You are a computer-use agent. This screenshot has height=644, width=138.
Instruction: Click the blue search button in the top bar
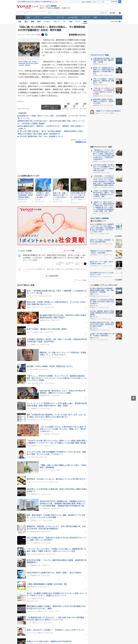(x=120, y=2)
